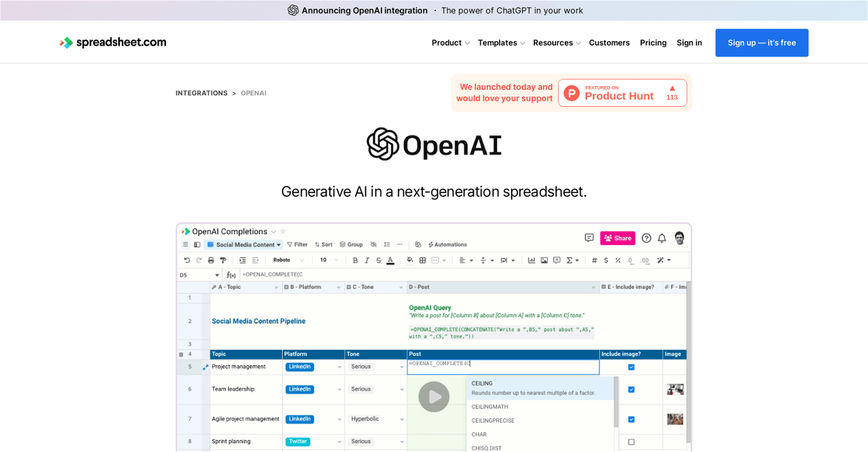This screenshot has width=868, height=452.
Task: Toggle Include image checkbox for Team leadership row
Action: (x=631, y=389)
